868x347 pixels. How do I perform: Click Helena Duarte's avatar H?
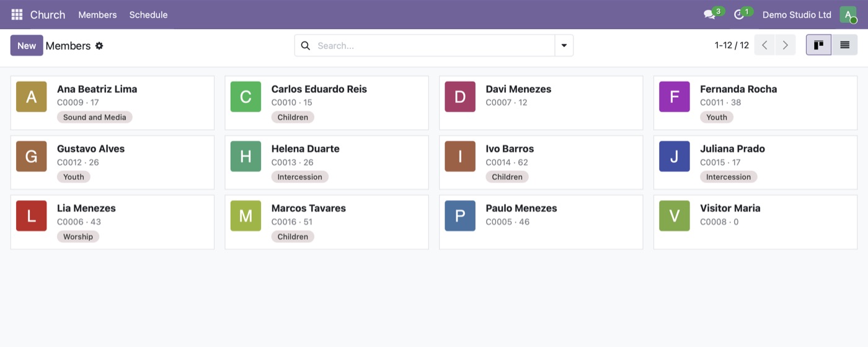pos(246,156)
